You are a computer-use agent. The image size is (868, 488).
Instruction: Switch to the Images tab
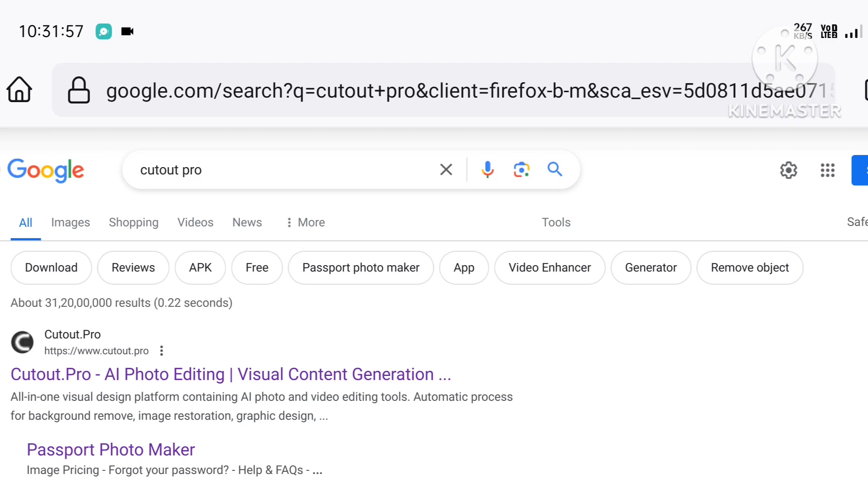pos(71,222)
